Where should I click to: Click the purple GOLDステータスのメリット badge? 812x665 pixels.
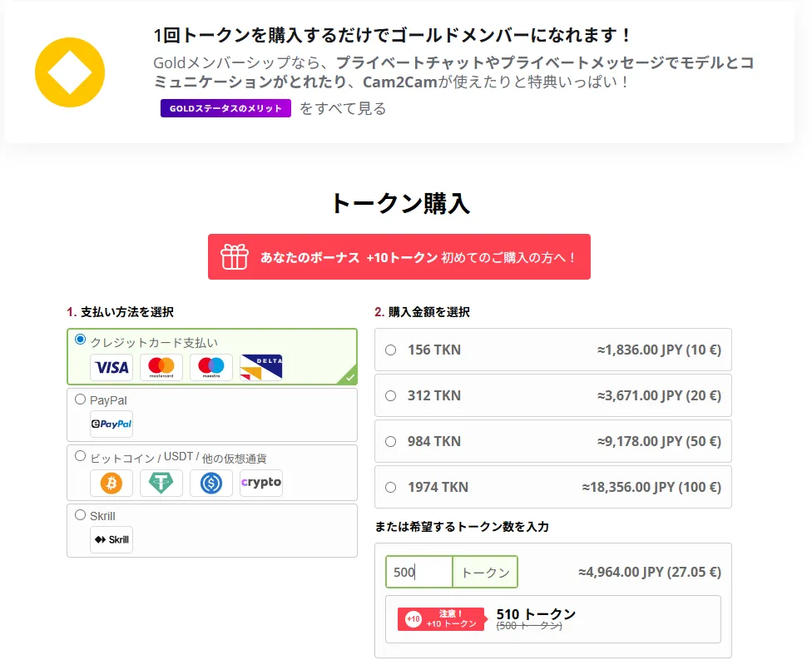[225, 108]
